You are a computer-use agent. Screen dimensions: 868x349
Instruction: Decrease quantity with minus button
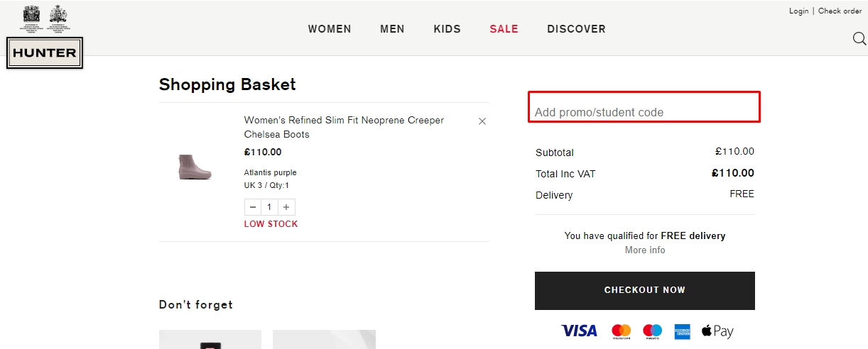253,207
